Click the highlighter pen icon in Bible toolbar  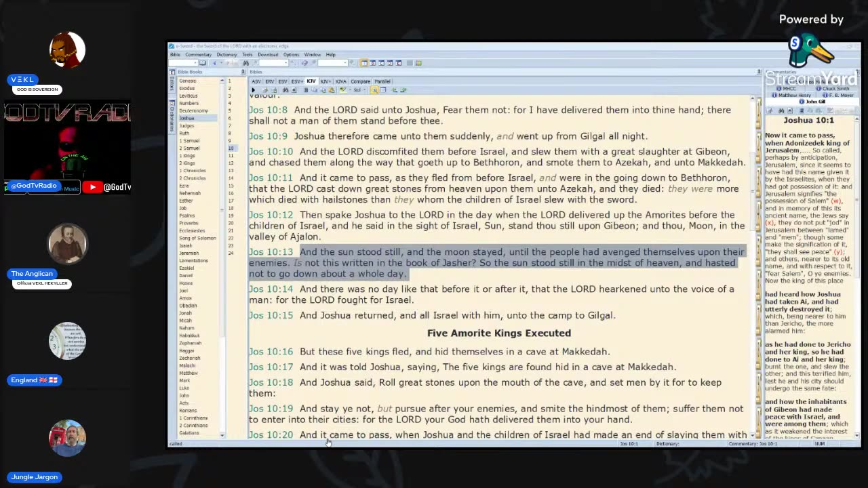342,90
